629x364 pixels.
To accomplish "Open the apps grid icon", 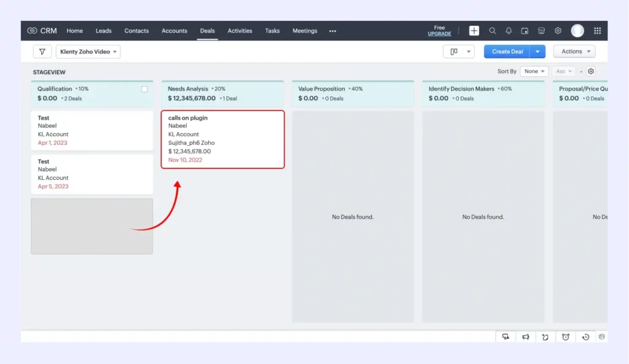I will point(597,31).
